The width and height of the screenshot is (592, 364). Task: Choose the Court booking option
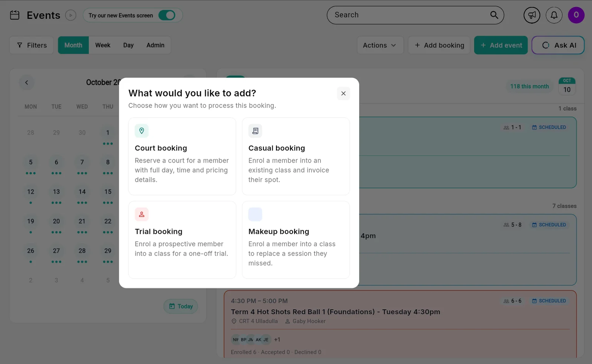pos(182,156)
